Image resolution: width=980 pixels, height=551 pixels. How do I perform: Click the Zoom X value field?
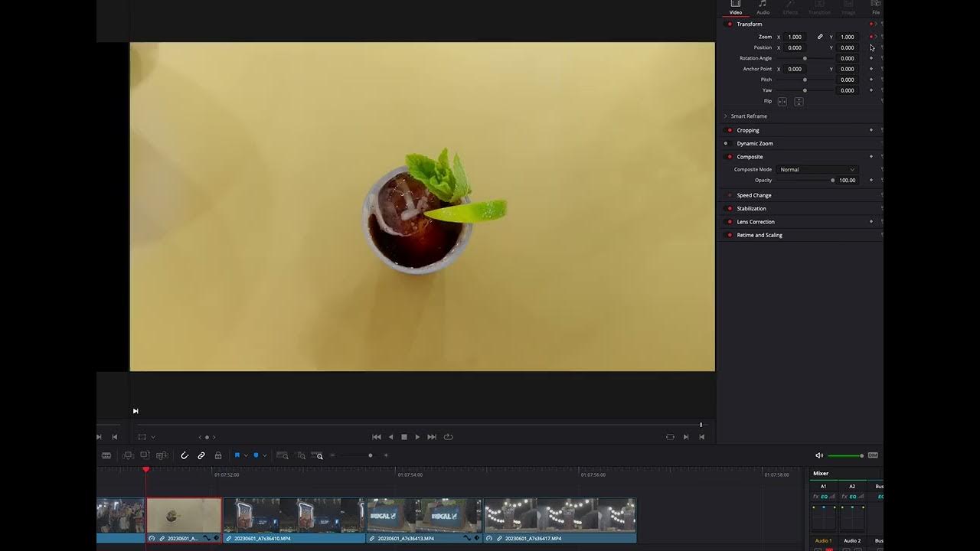[795, 37]
